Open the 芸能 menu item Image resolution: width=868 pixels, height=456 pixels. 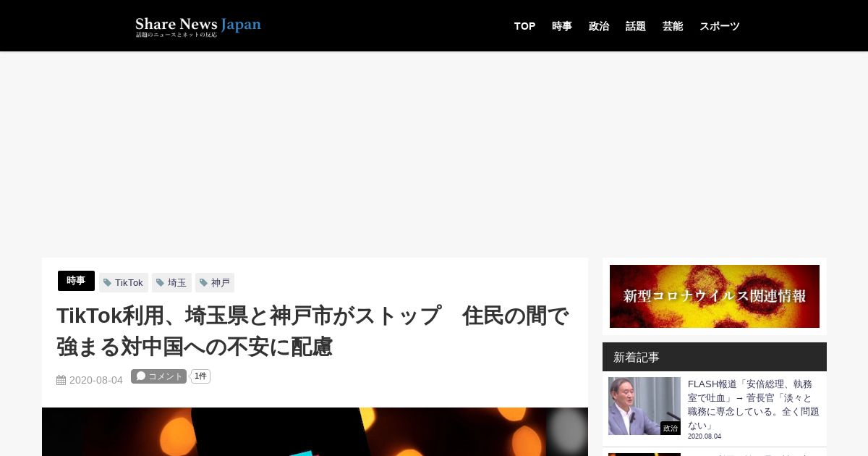[673, 26]
